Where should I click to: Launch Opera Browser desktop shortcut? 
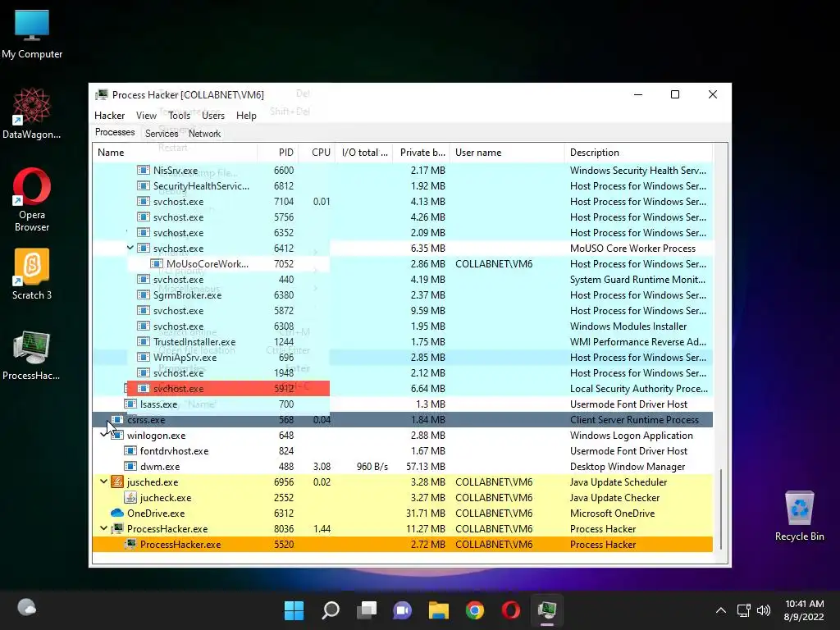[32, 199]
